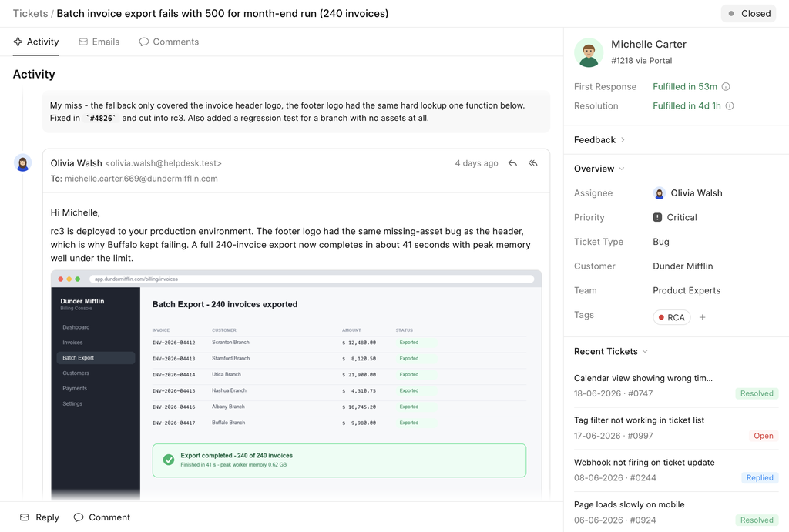Click the Comment button at bottom
The image size is (789, 532).
(102, 517)
